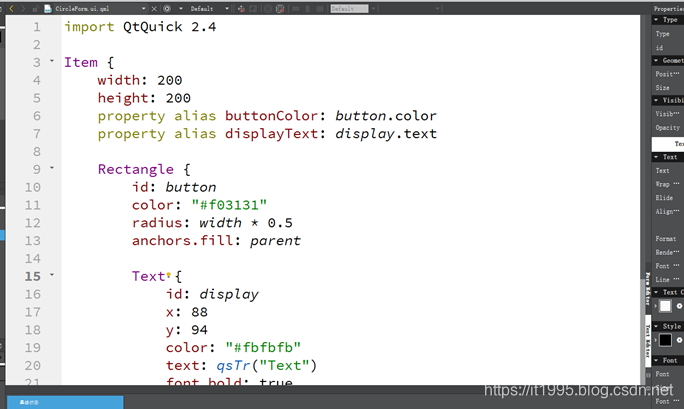Screen dimensions: 684x409
Task: Switch to the Form Editor vertical tab
Action: pos(648,289)
